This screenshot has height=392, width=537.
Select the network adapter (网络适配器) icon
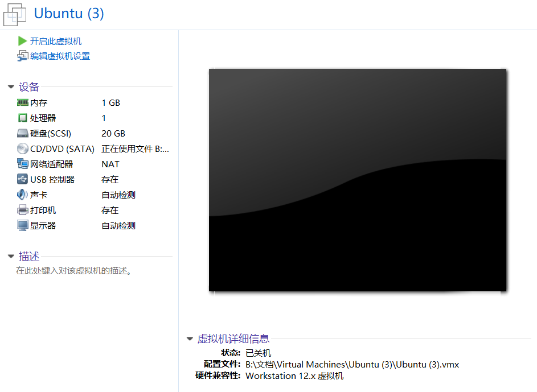(23, 164)
